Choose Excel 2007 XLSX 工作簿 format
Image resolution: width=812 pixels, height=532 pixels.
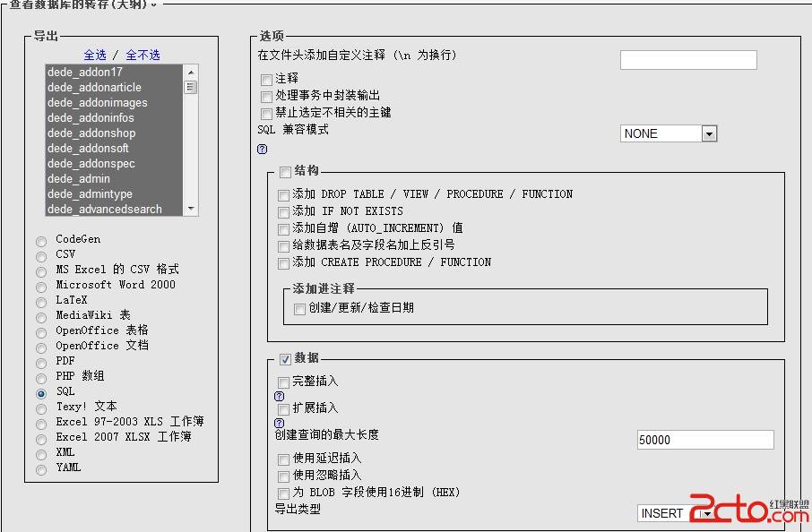(x=41, y=440)
